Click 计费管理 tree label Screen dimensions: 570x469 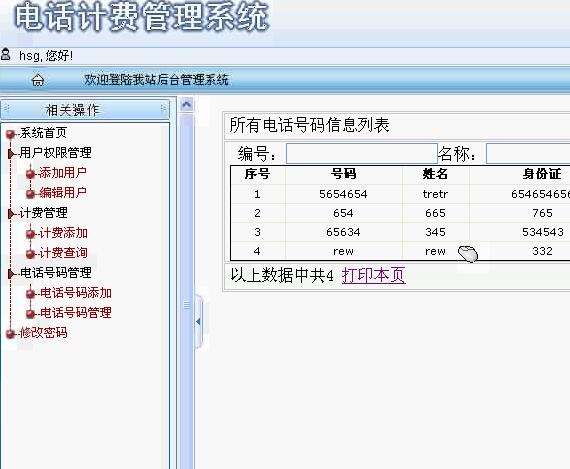click(43, 213)
